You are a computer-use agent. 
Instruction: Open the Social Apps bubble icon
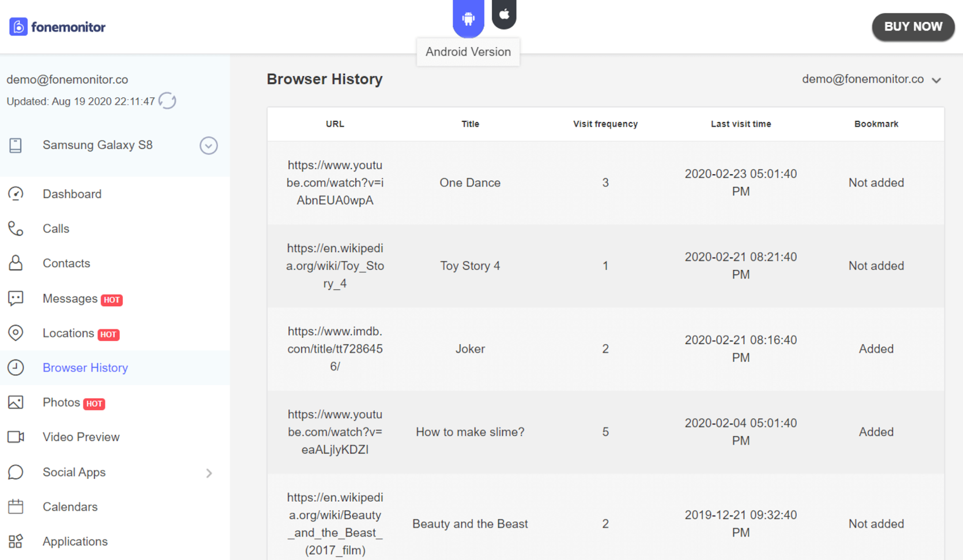(16, 472)
